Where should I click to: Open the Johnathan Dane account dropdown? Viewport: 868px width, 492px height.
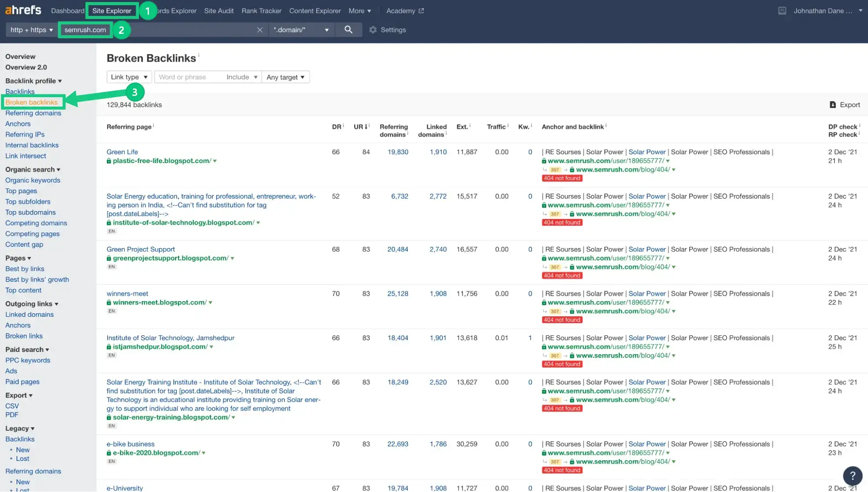coord(828,11)
